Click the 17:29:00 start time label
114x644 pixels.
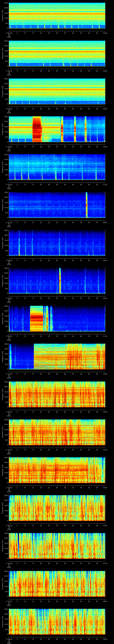[9, 298]
